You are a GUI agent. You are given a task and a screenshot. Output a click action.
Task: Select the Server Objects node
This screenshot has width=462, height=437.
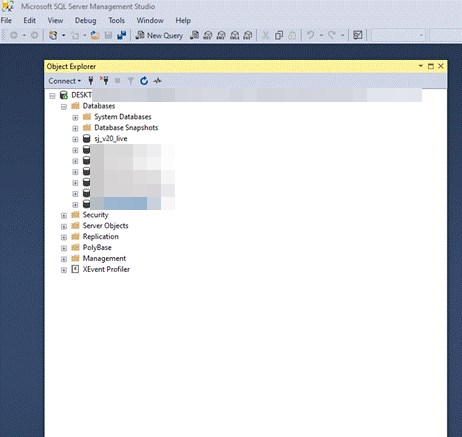pyautogui.click(x=105, y=226)
